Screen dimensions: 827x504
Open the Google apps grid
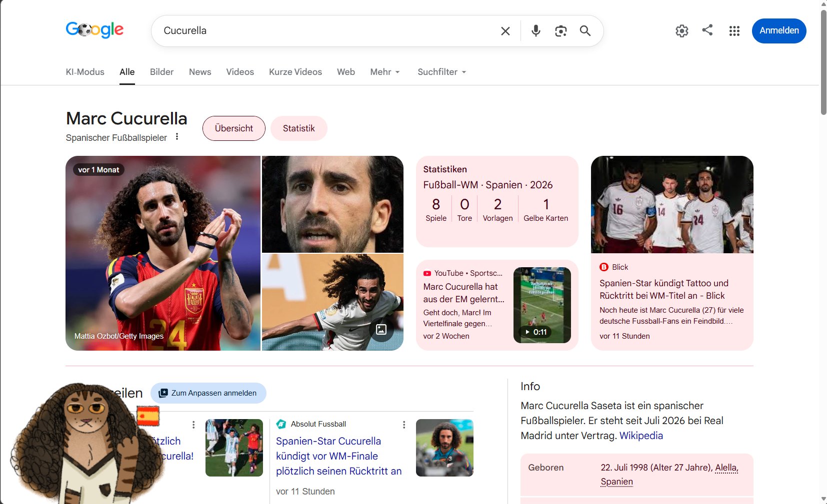tap(734, 31)
